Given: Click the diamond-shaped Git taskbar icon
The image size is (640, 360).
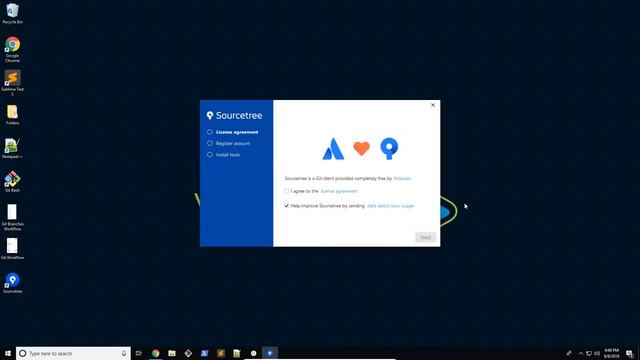Looking at the screenshot, I should point(188,353).
